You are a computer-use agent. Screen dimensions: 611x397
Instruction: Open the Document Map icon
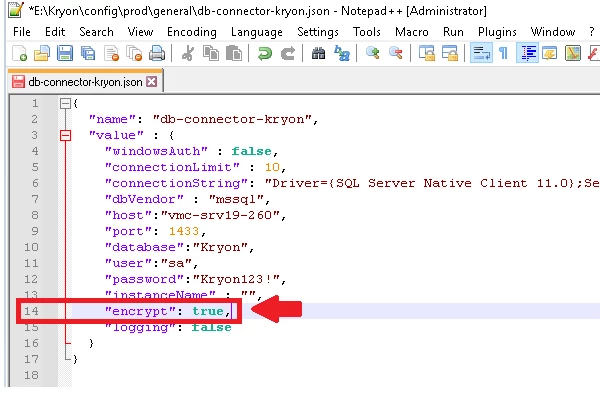(x=573, y=53)
